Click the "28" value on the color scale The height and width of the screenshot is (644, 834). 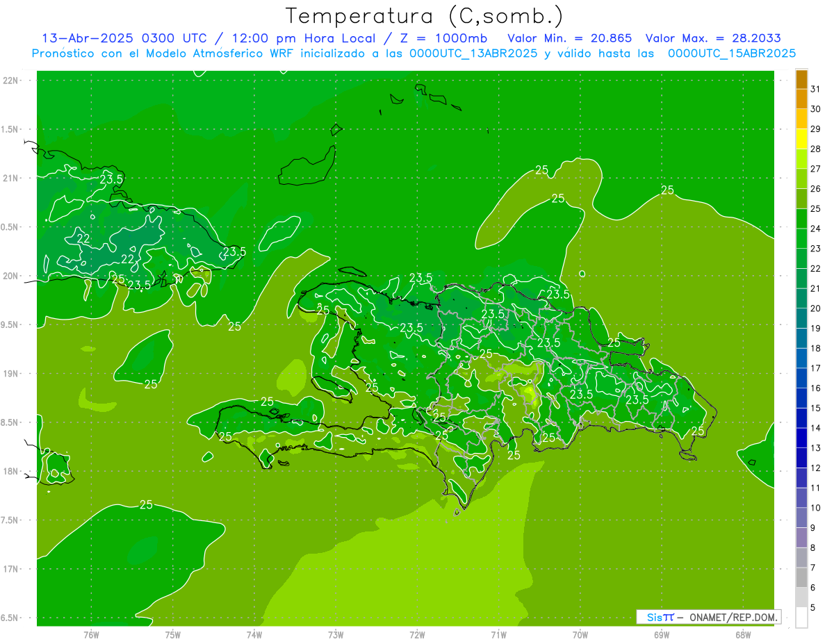tap(815, 149)
